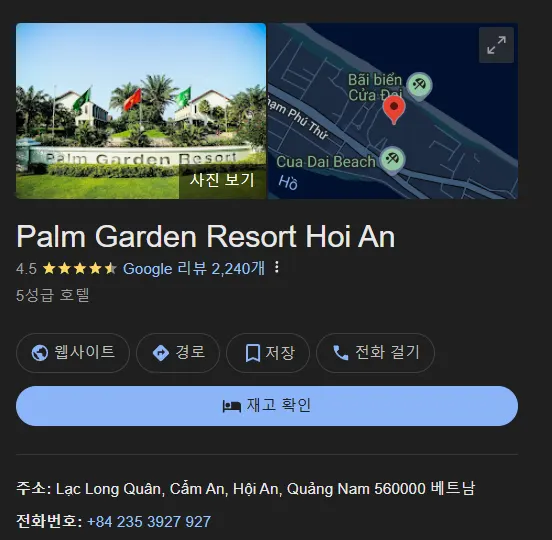The image size is (552, 540).
Task: Save the hotel with 저장 bookmark button
Action: coord(268,353)
